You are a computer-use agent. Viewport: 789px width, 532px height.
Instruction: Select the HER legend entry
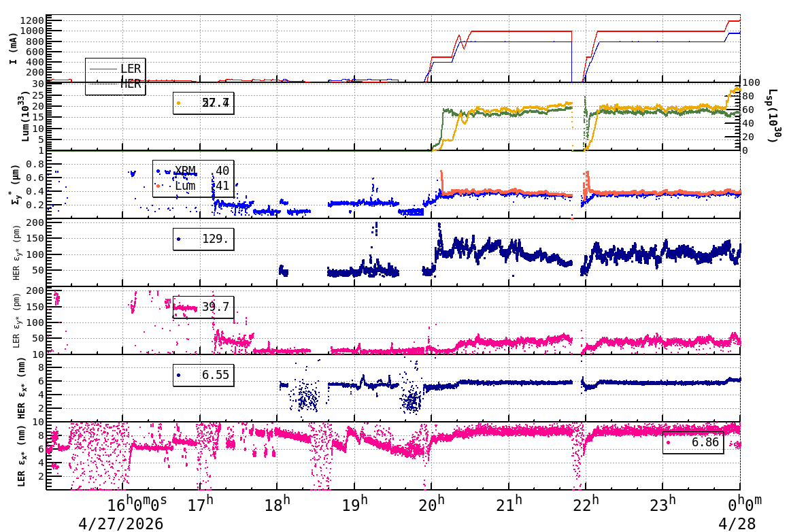click(x=115, y=84)
